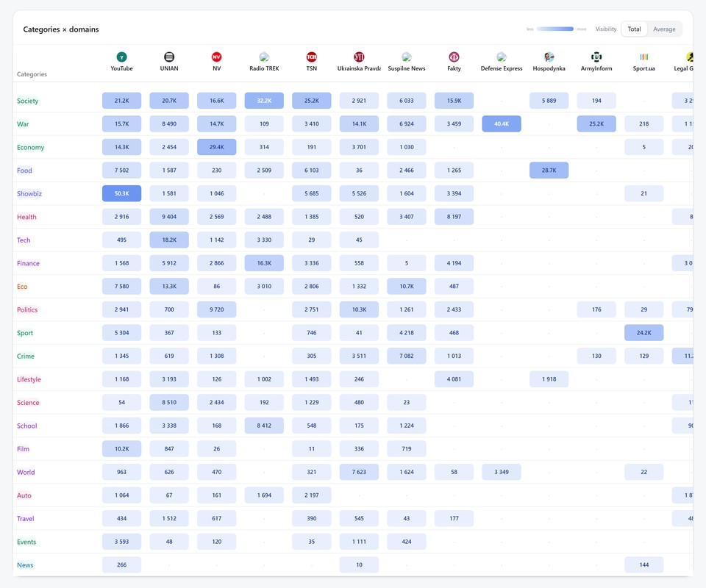Screen dimensions: 706x588
Task: Click the ArmyInform domain icon
Action: [596, 57]
